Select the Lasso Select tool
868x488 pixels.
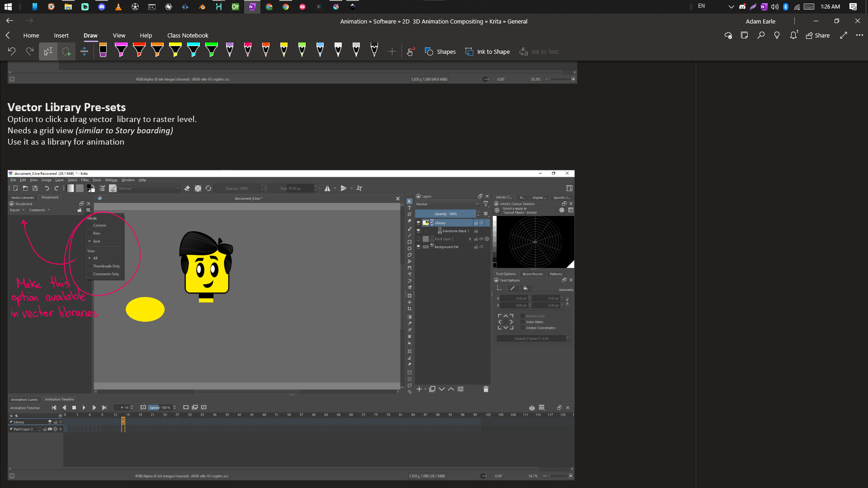(66, 52)
